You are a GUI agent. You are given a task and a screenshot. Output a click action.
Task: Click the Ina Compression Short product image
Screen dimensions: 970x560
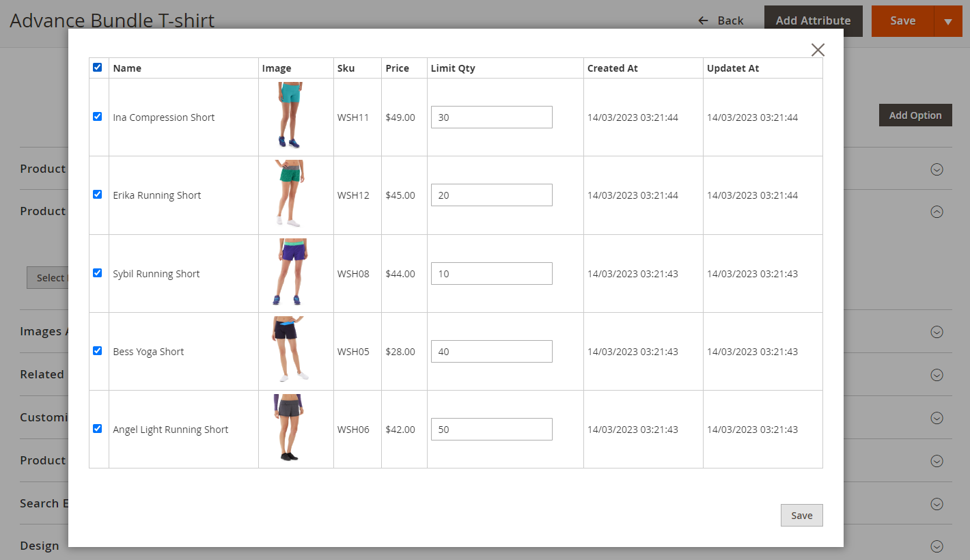[x=290, y=116]
